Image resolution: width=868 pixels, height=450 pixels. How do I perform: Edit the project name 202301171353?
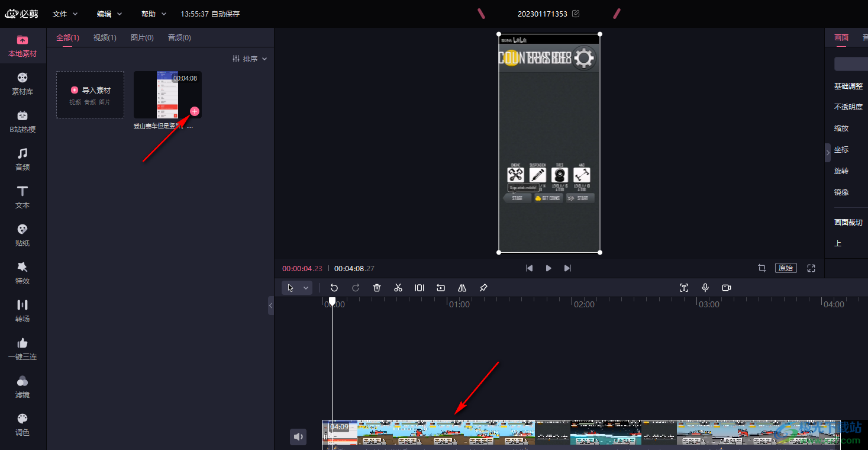pyautogui.click(x=576, y=14)
